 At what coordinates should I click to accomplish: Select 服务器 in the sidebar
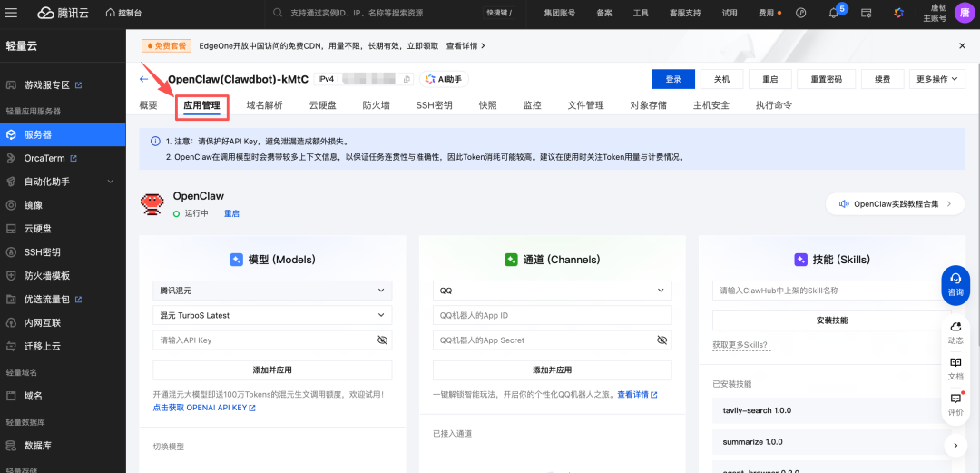pyautogui.click(x=63, y=134)
